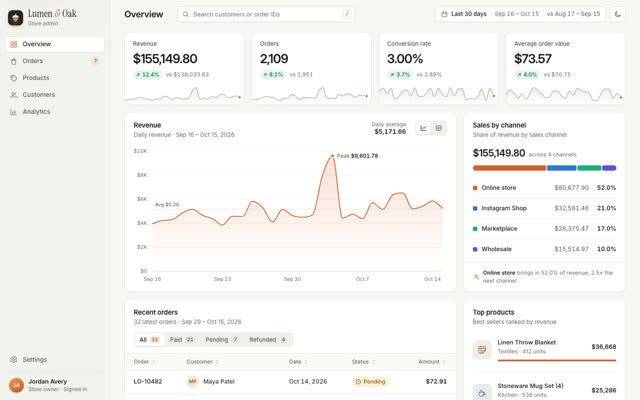This screenshot has width=640, height=400.
Task: Switch revenue panel to chart view
Action: coord(424,128)
